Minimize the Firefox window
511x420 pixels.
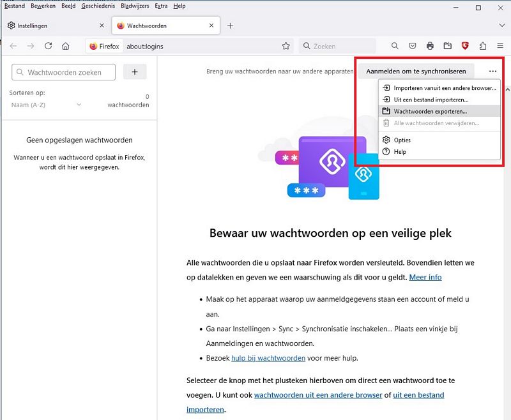(x=456, y=8)
